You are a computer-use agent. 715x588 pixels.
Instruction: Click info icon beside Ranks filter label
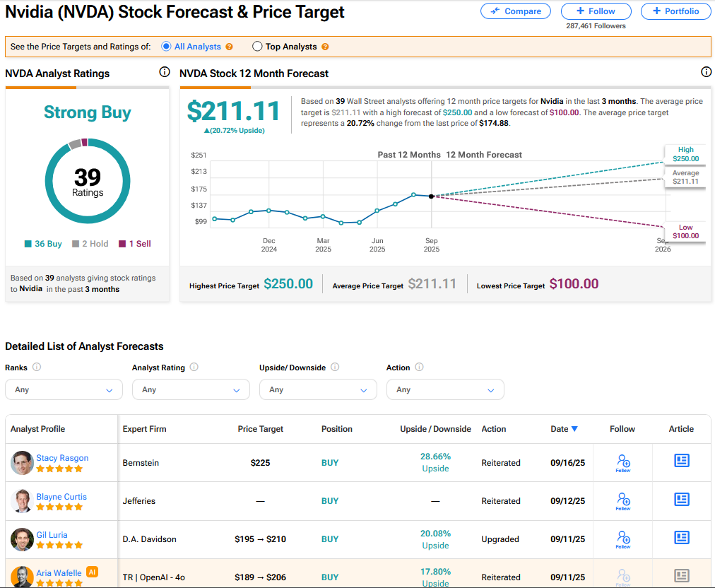click(37, 367)
